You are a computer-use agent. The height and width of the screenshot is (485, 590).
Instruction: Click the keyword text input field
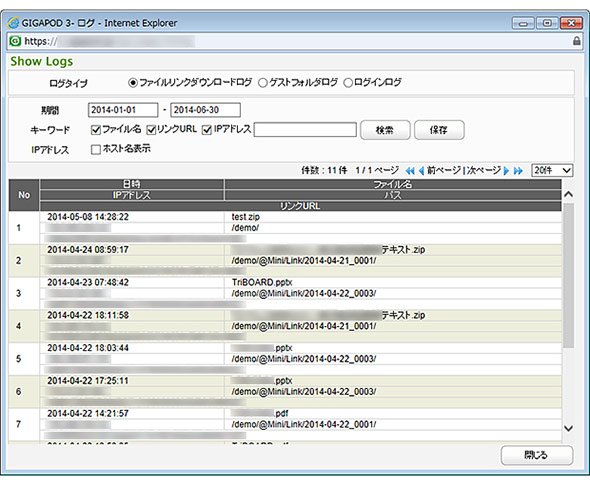305,130
